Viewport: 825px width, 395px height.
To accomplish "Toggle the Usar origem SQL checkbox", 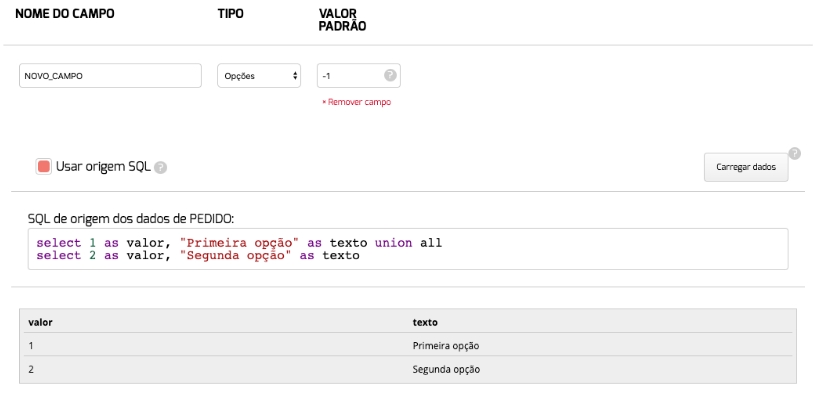I will point(44,167).
